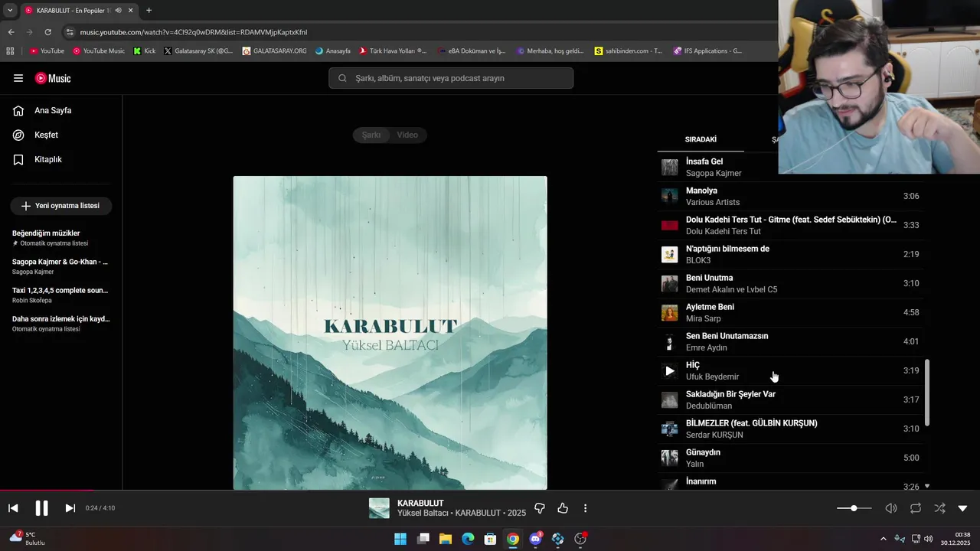Open Daha sonra izlemek için playlist

point(60,323)
